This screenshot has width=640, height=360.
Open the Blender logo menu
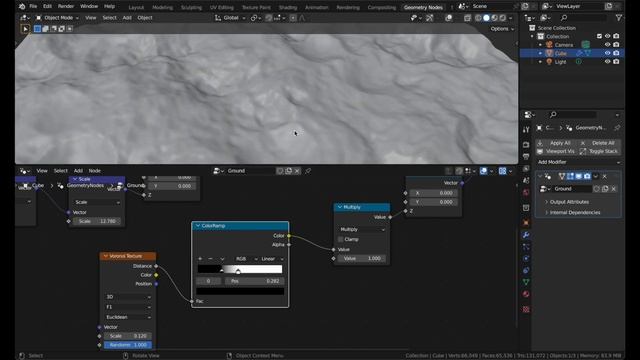[22, 6]
